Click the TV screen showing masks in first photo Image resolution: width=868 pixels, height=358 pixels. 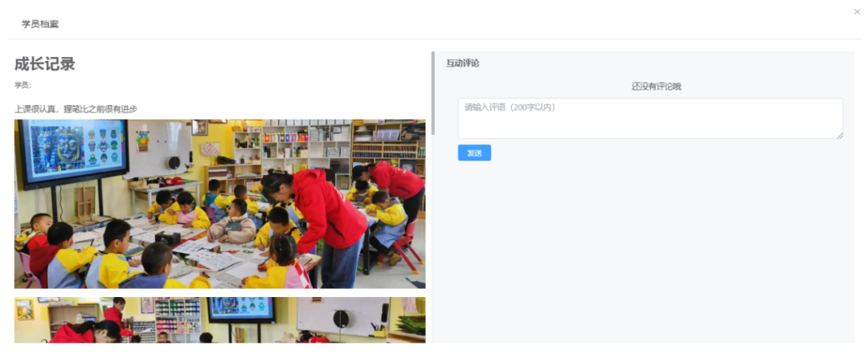click(x=72, y=151)
